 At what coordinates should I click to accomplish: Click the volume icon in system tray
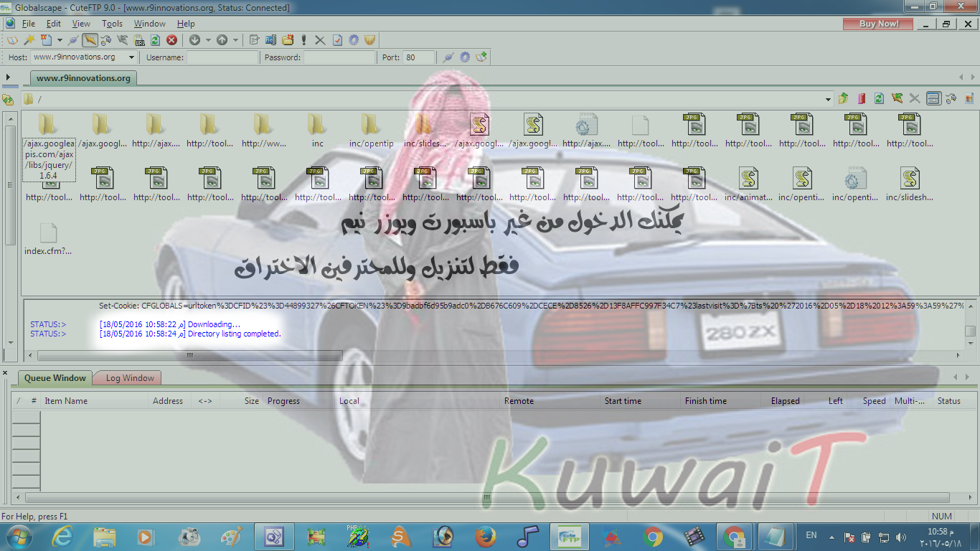(x=900, y=537)
